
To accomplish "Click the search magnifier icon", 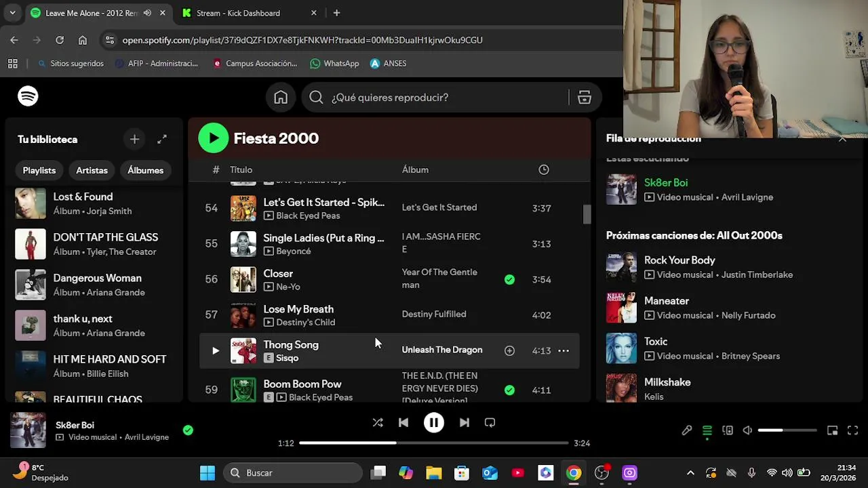I will tap(316, 98).
